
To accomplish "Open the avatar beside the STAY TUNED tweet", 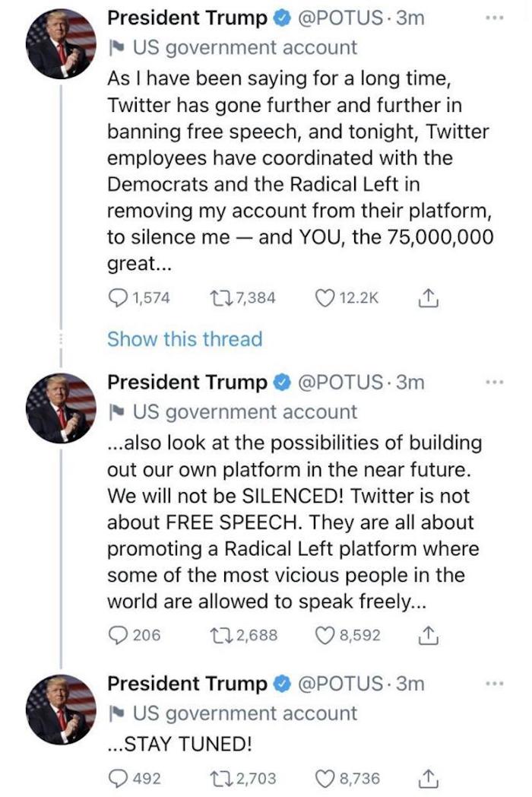I will (61, 710).
